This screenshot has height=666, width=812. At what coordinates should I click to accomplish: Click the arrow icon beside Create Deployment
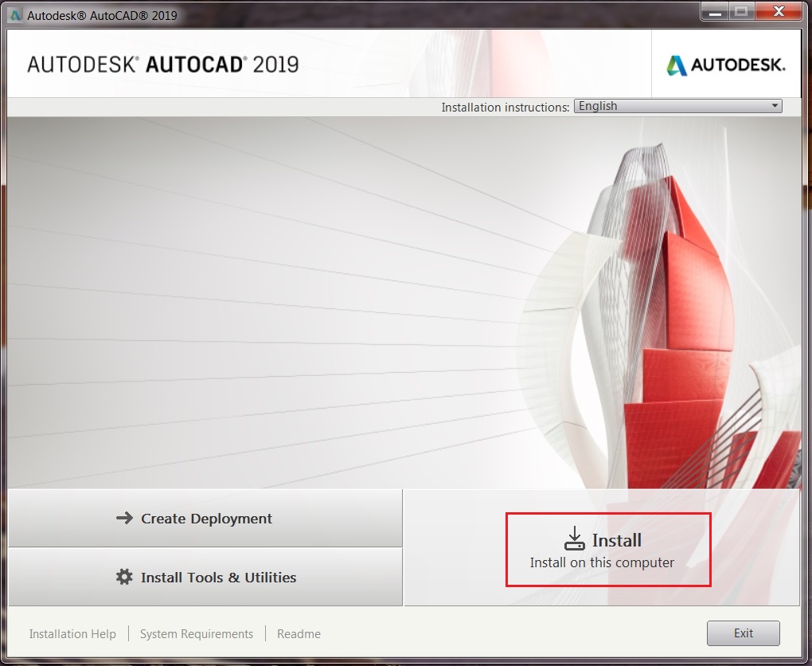[x=124, y=518]
